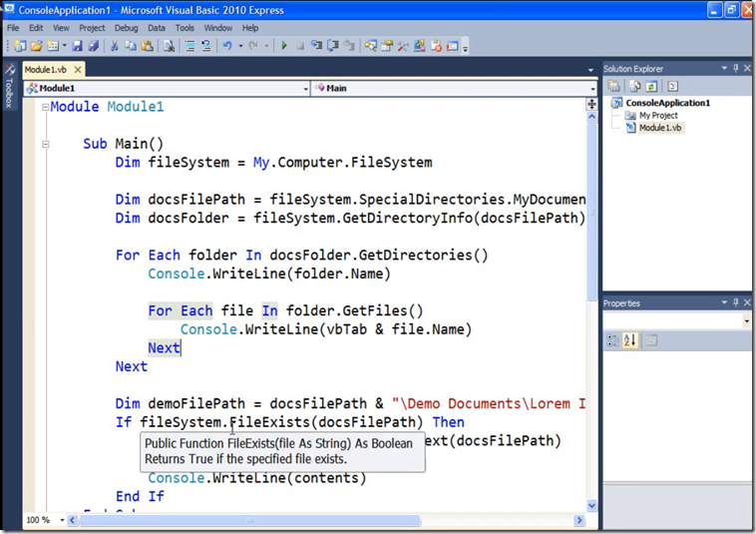This screenshot has width=756, height=534.
Task: Click the Open File folder icon
Action: 36,46
